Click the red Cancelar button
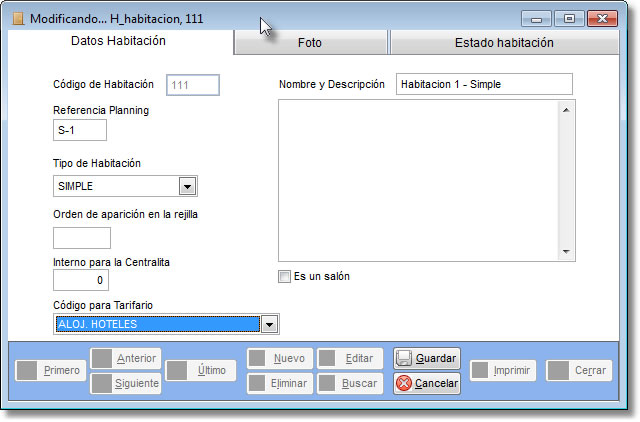This screenshot has width=640, height=422. point(427,383)
